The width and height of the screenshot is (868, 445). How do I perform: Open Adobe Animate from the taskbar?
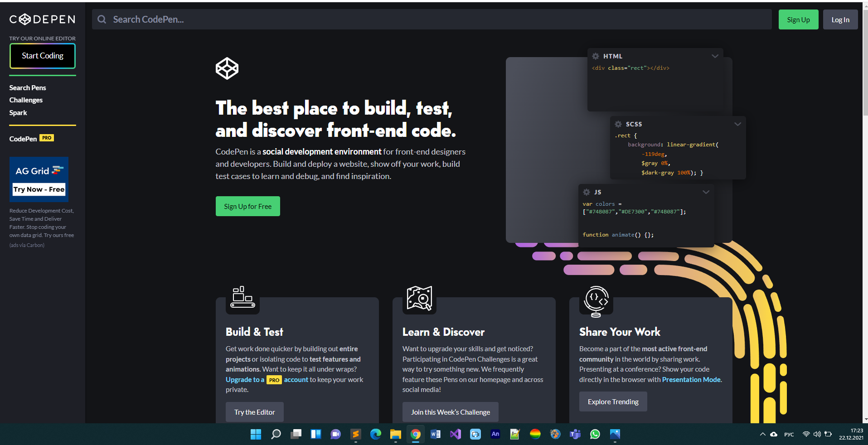[x=495, y=434]
